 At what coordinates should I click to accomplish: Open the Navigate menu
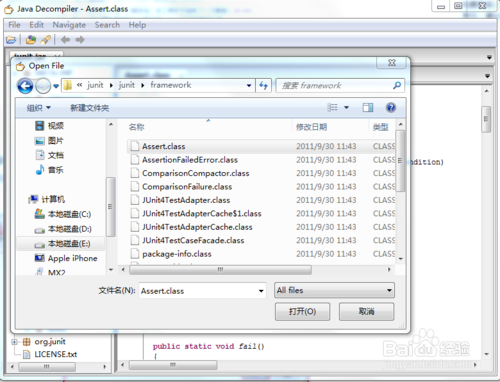pyautogui.click(x=69, y=25)
